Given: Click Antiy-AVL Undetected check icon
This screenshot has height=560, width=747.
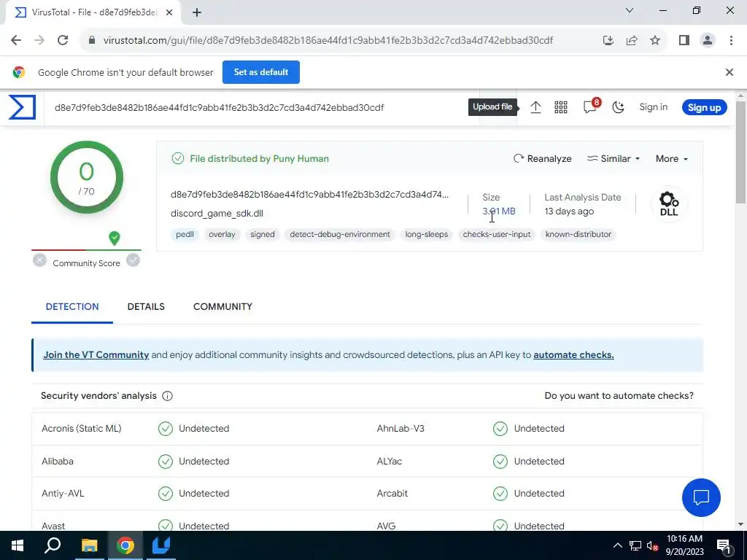Looking at the screenshot, I should [166, 494].
